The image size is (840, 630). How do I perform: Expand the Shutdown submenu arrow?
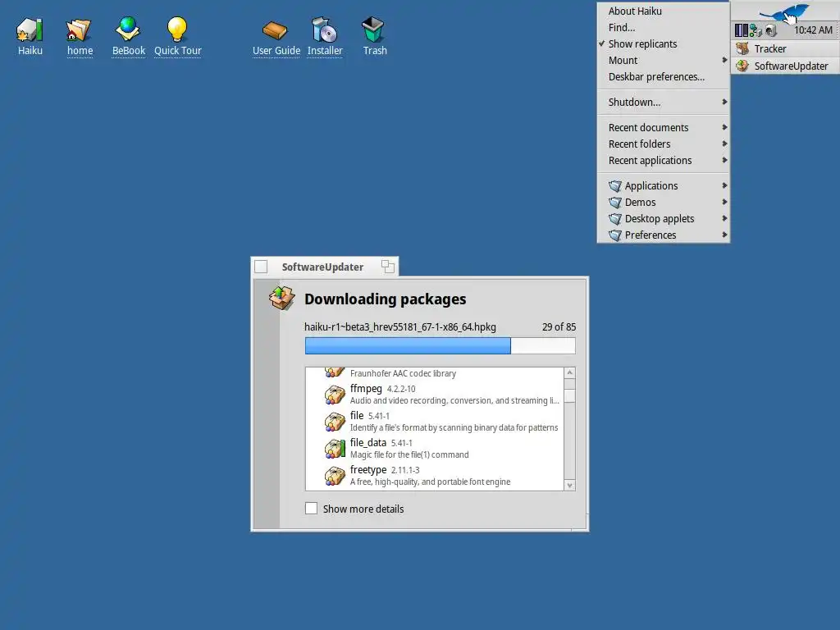click(x=724, y=102)
